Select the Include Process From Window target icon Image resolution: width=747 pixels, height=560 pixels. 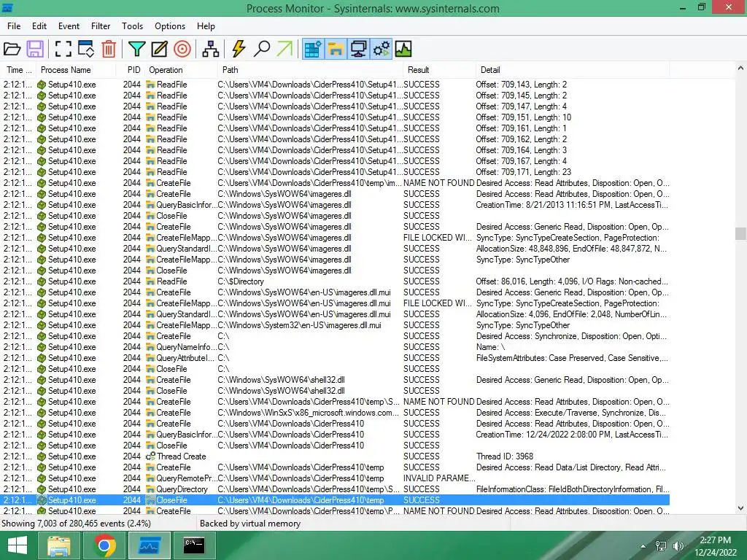point(182,49)
